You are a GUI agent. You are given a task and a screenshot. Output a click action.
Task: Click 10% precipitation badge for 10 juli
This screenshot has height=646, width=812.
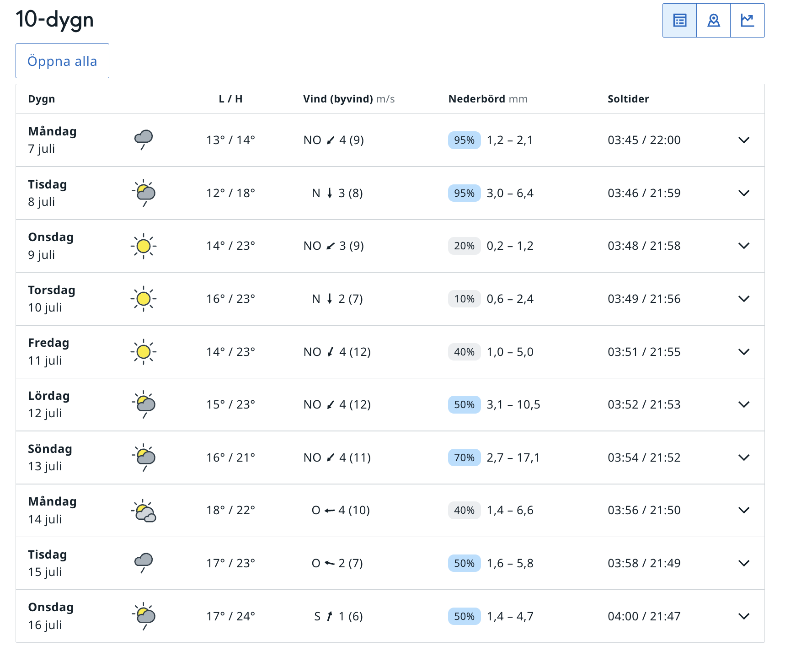click(x=464, y=299)
